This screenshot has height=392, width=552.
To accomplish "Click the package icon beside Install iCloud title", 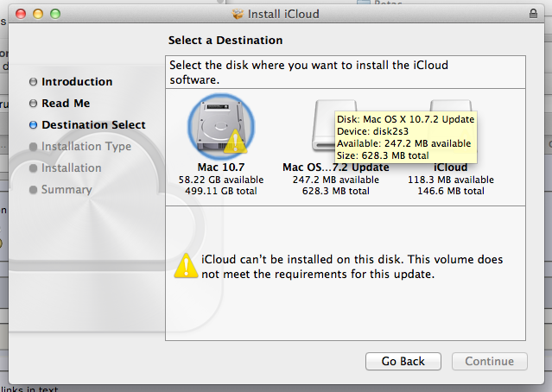I will (238, 14).
